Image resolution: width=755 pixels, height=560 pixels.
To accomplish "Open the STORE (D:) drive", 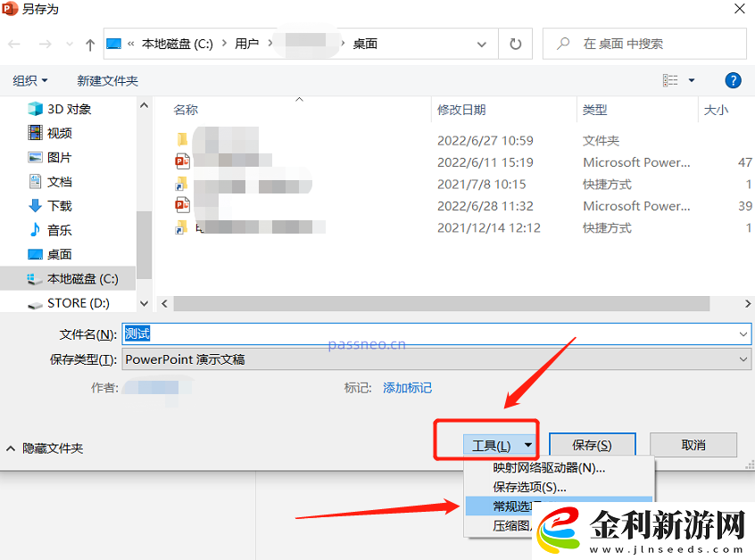I will (78, 303).
